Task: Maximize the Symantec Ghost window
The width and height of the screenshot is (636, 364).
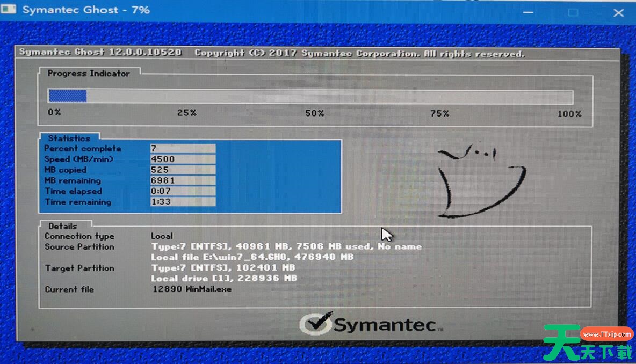Action: tap(573, 12)
